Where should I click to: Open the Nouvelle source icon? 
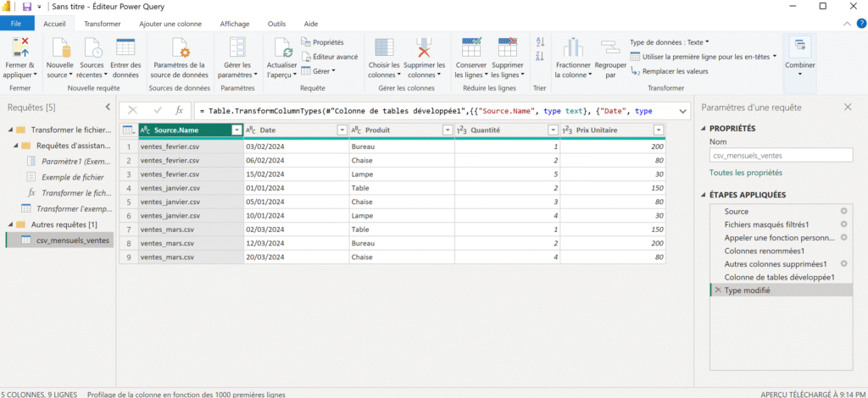(x=59, y=47)
